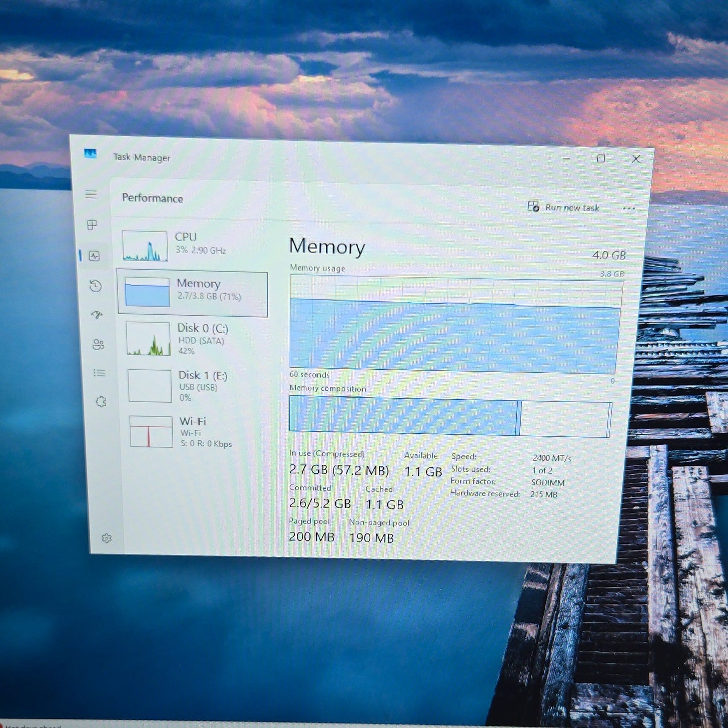This screenshot has width=728, height=728.
Task: Click Run new task button
Action: click(564, 207)
